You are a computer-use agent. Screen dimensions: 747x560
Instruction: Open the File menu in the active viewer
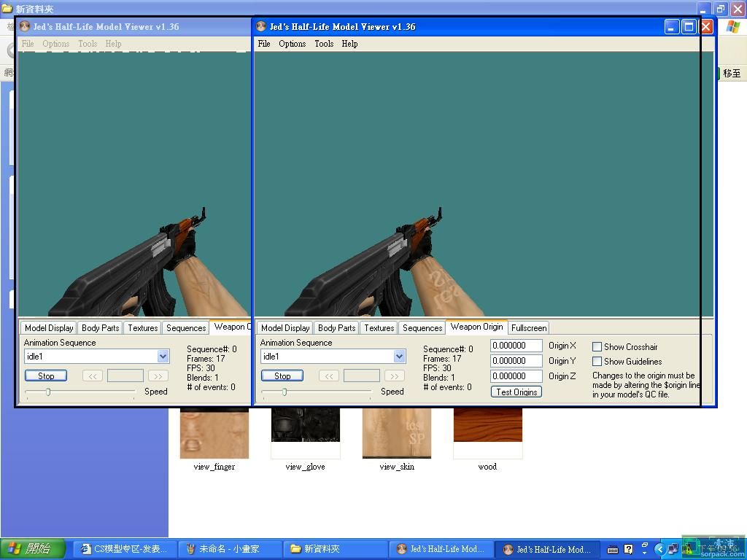264,44
